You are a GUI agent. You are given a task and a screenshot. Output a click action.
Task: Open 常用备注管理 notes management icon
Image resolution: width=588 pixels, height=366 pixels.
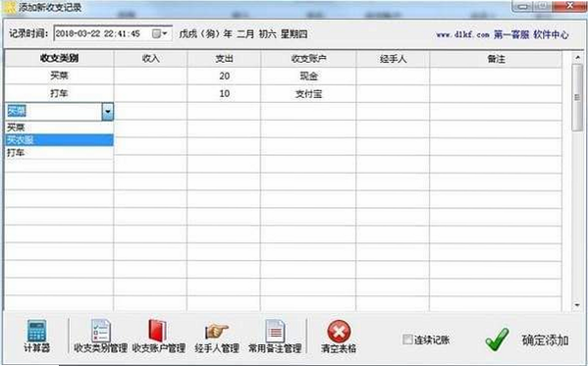pos(275,331)
